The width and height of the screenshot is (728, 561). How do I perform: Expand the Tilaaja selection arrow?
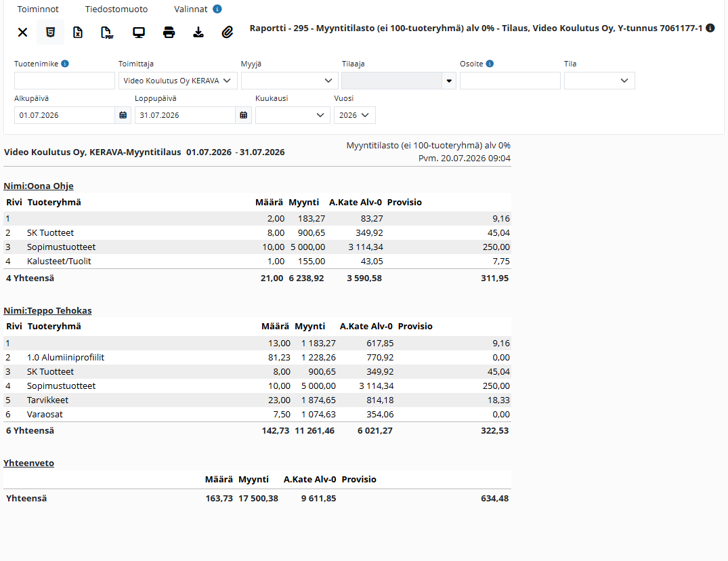pyautogui.click(x=449, y=81)
